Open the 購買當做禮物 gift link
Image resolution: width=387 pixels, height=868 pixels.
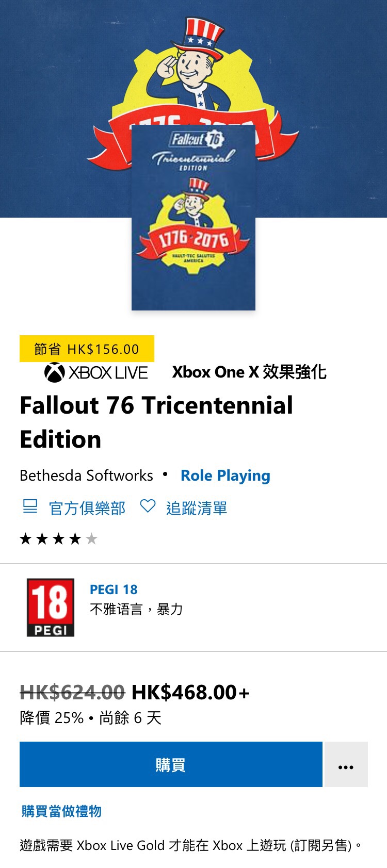[61, 811]
